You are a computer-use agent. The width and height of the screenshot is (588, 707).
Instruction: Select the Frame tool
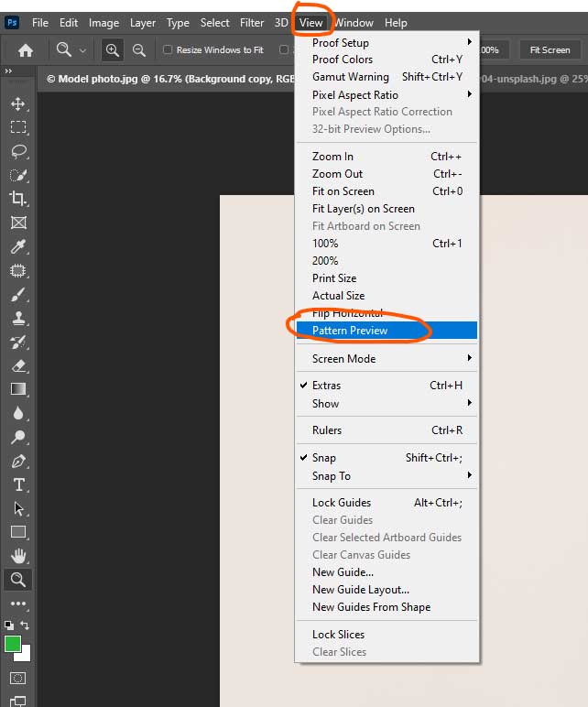coord(18,223)
